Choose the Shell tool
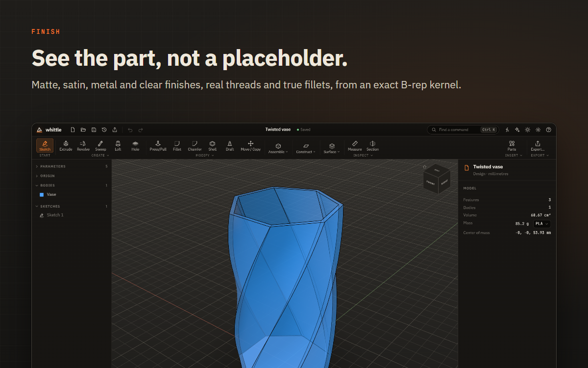 click(213, 146)
